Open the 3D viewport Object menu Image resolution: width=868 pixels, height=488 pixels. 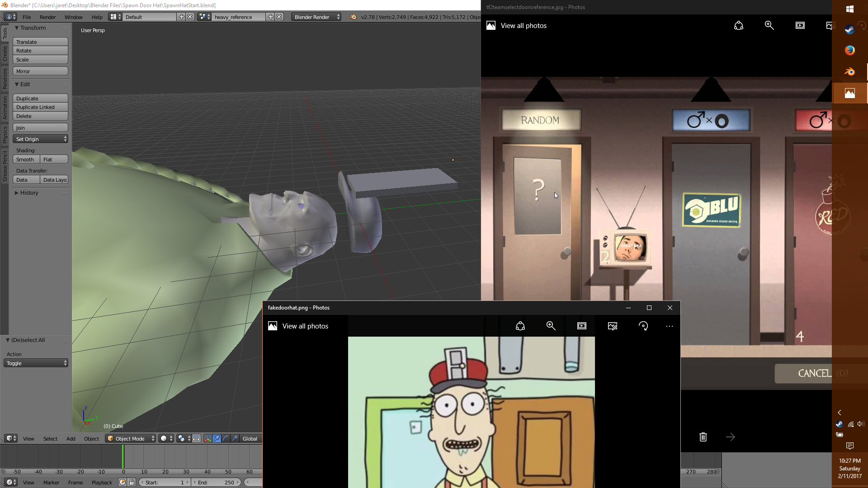(x=91, y=439)
